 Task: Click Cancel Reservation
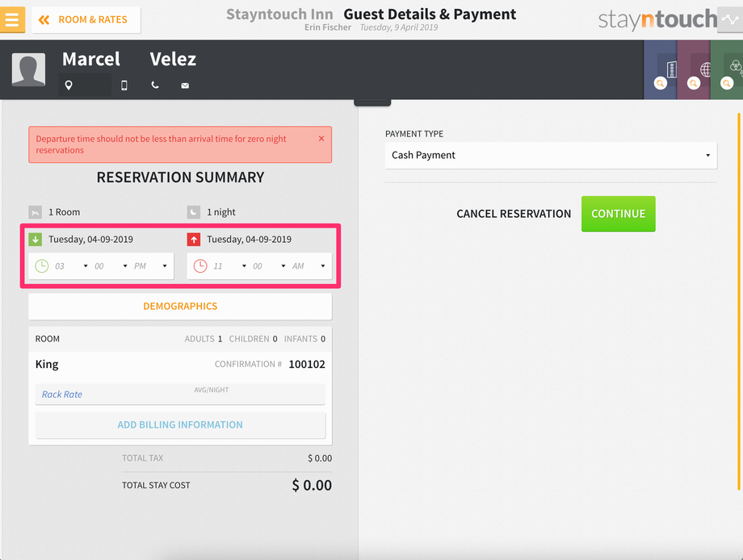coord(514,214)
